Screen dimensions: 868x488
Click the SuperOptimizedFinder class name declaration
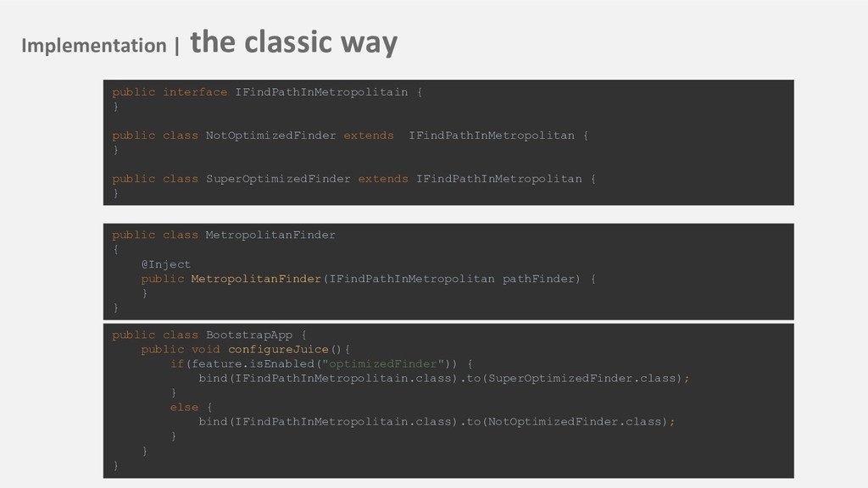pos(278,179)
